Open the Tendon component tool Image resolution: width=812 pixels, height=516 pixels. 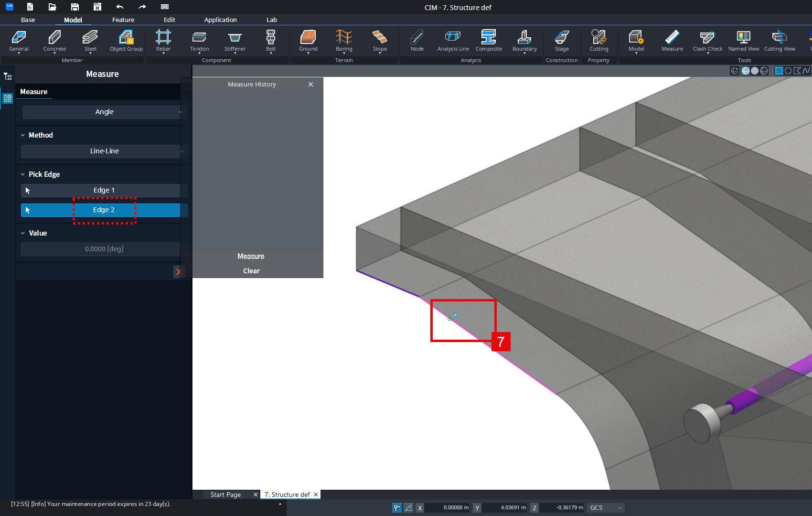point(199,41)
